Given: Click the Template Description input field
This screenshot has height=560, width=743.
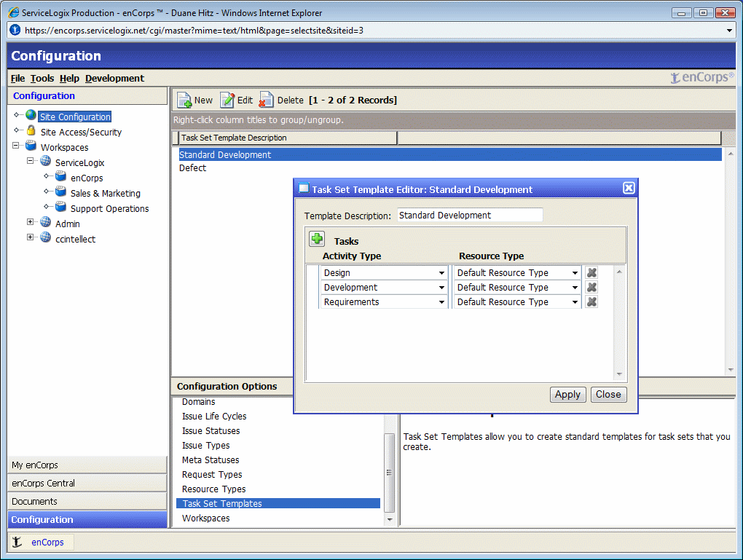Looking at the screenshot, I should click(470, 215).
